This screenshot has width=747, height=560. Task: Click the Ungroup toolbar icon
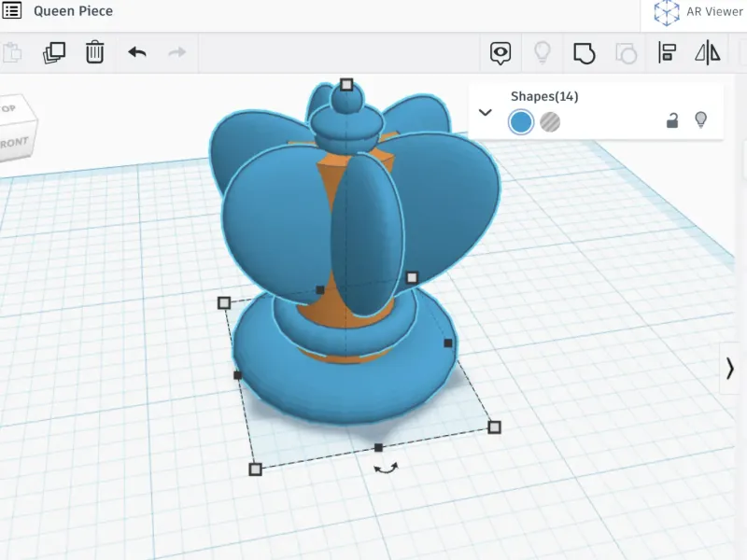(x=626, y=53)
